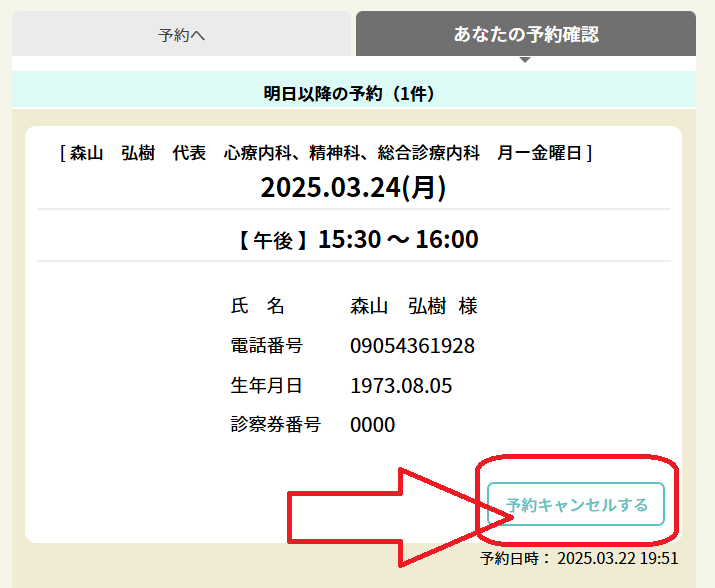Click the 診察券番号 label
This screenshot has height=588, width=715.
point(275,425)
